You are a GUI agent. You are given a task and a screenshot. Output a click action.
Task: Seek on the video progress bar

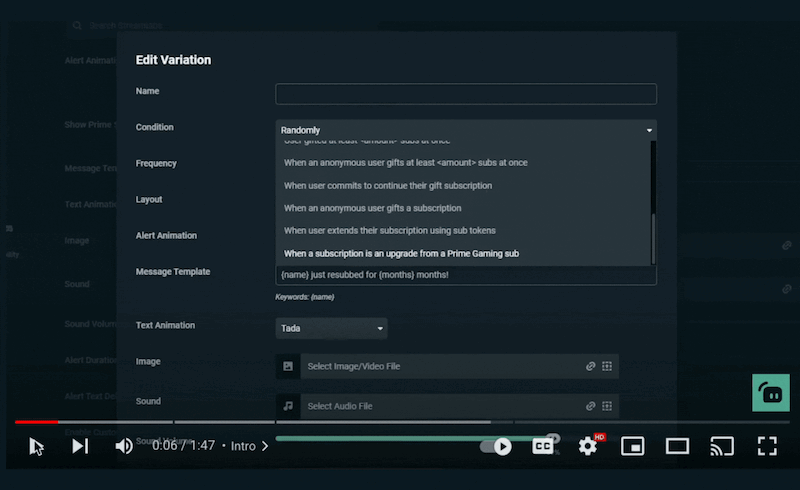click(402, 422)
